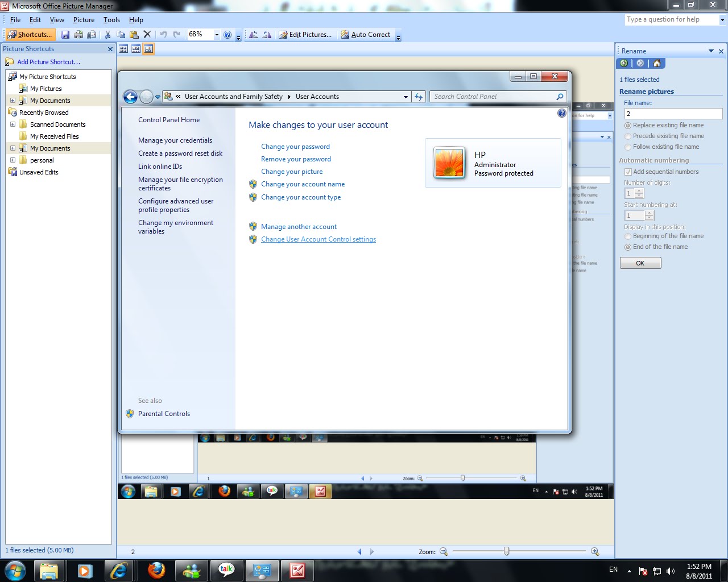
Task: Go to previous picture arrow
Action: point(359,551)
